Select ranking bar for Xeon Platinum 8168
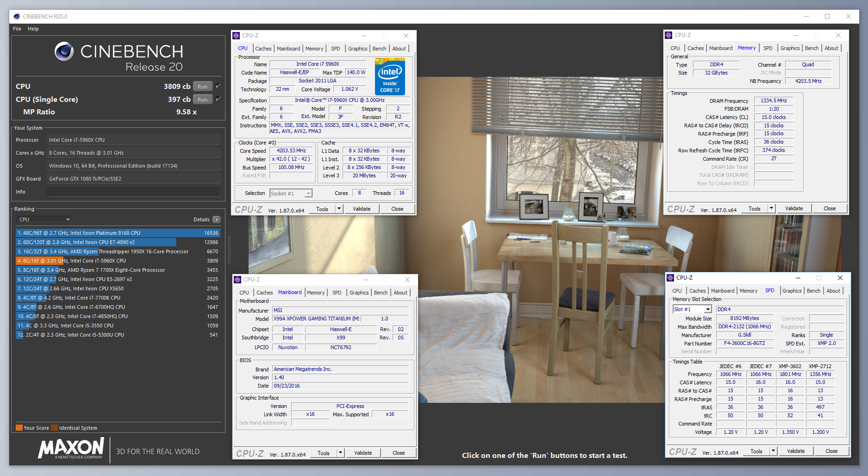The height and width of the screenshot is (476, 868). click(x=118, y=233)
